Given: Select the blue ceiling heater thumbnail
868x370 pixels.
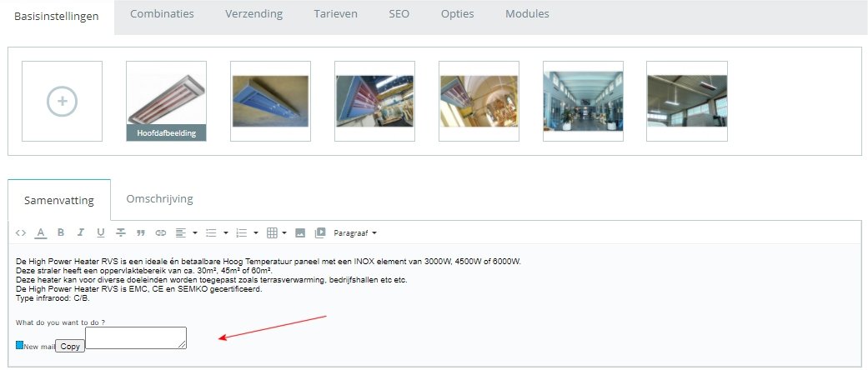Looking at the screenshot, I should pyautogui.click(x=271, y=101).
